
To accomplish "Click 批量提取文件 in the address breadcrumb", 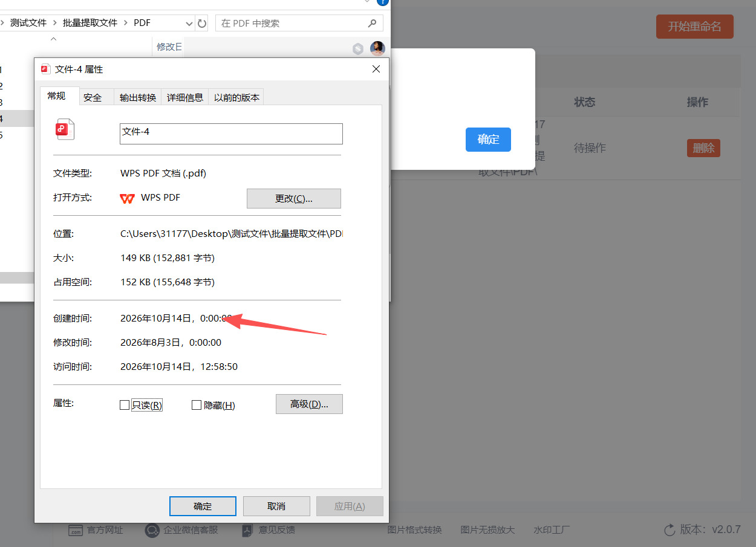I will coord(90,22).
